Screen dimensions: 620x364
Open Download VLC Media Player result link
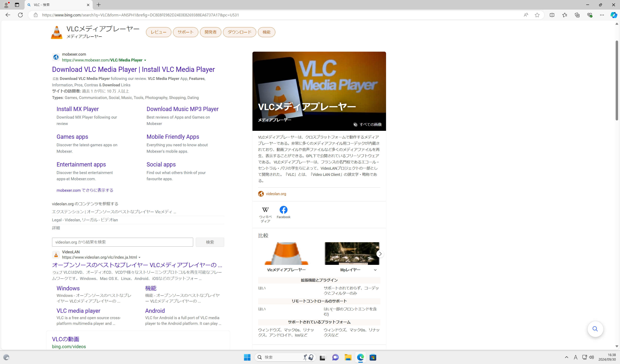pyautogui.click(x=133, y=70)
